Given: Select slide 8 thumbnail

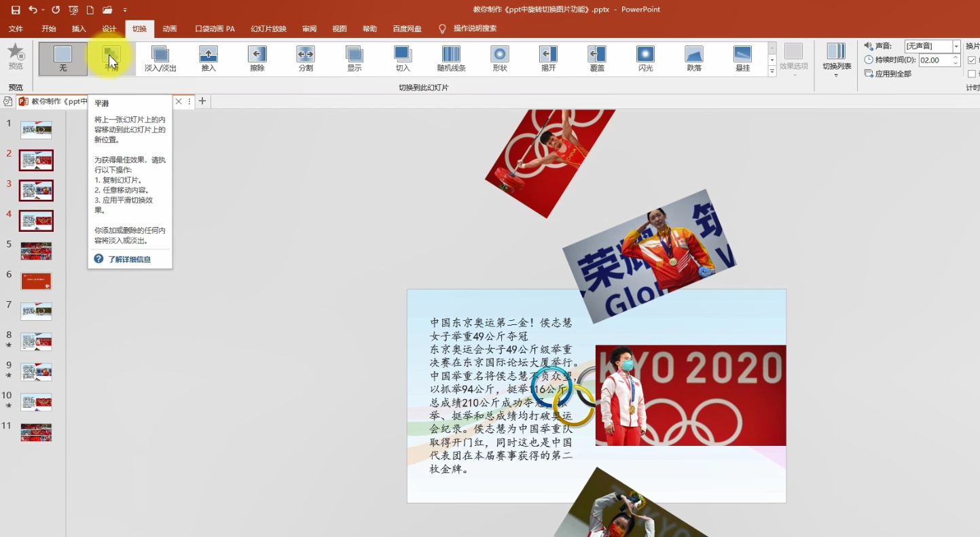Looking at the screenshot, I should pyautogui.click(x=36, y=342).
